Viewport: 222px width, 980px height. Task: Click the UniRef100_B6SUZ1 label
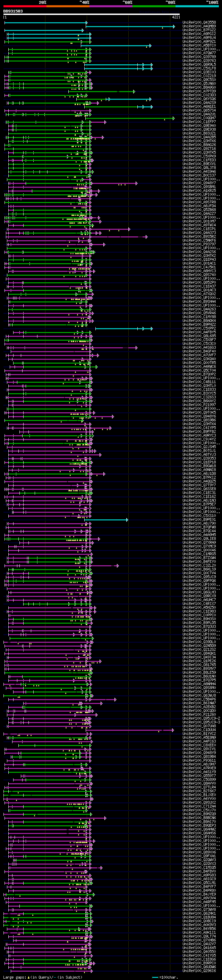click(199, 133)
